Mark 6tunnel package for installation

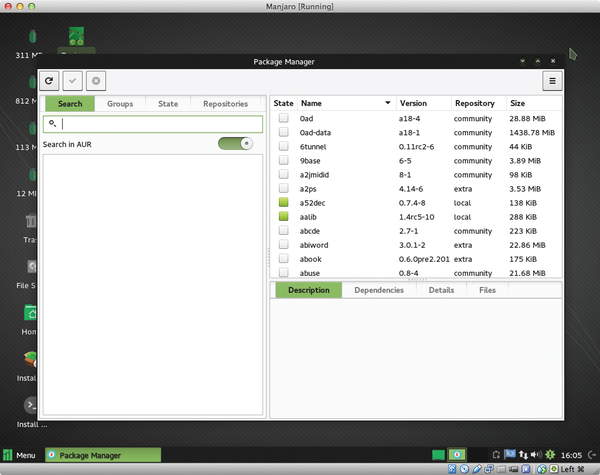tap(284, 146)
